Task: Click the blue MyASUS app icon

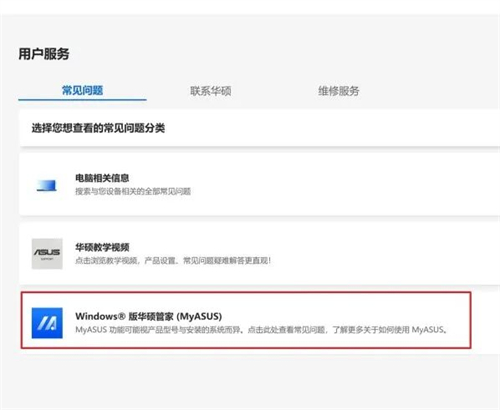Action: point(47,323)
